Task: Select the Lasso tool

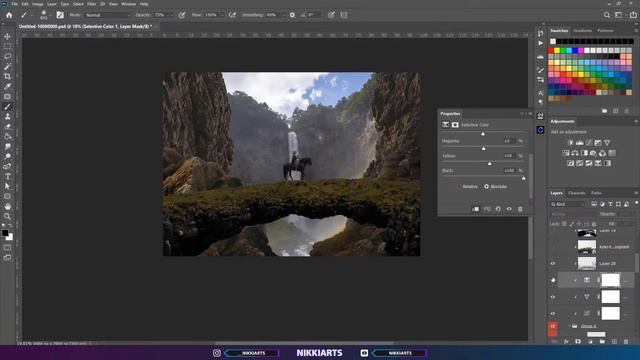Action: click(x=7, y=56)
